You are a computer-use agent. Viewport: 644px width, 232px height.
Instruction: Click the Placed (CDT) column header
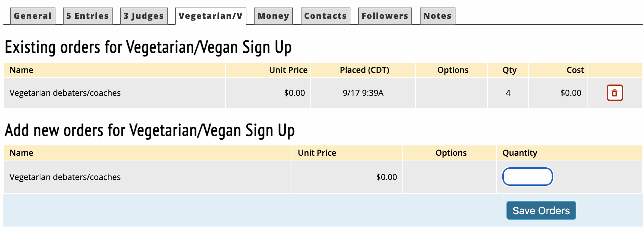(364, 70)
